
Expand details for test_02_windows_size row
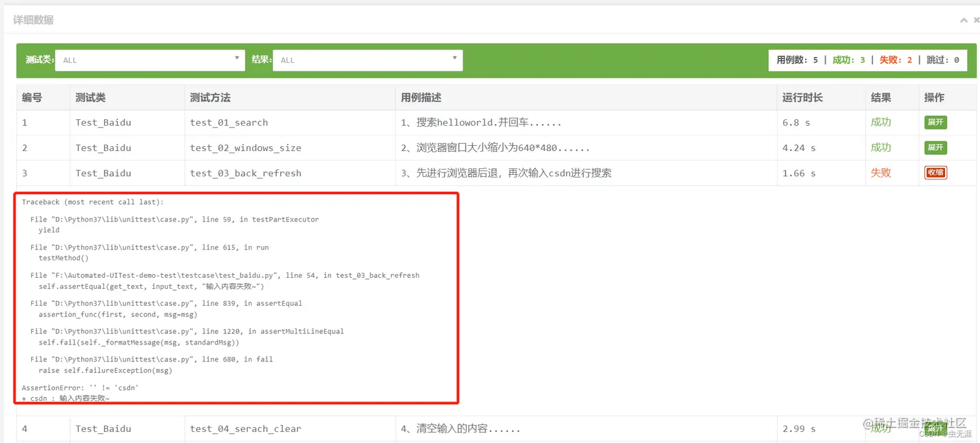click(x=935, y=147)
